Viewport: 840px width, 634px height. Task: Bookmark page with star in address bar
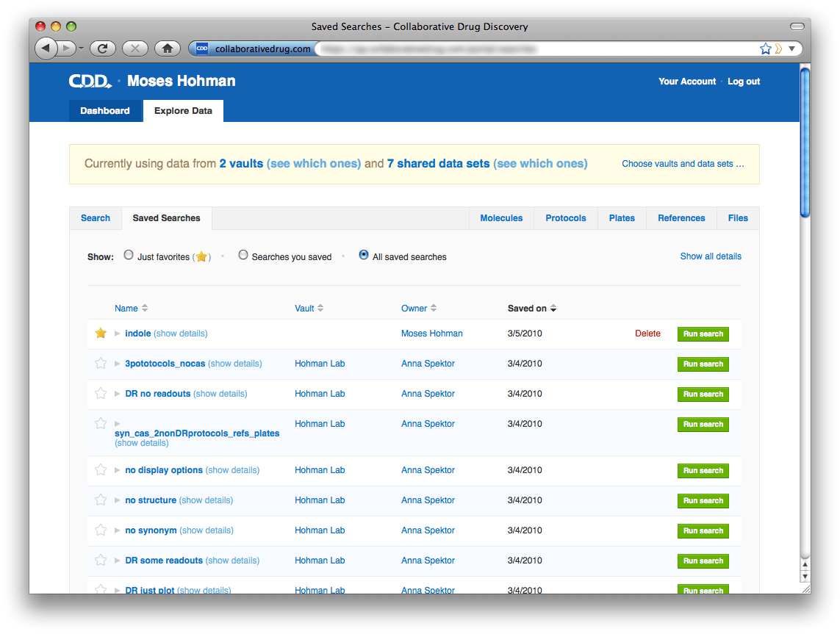(766, 48)
